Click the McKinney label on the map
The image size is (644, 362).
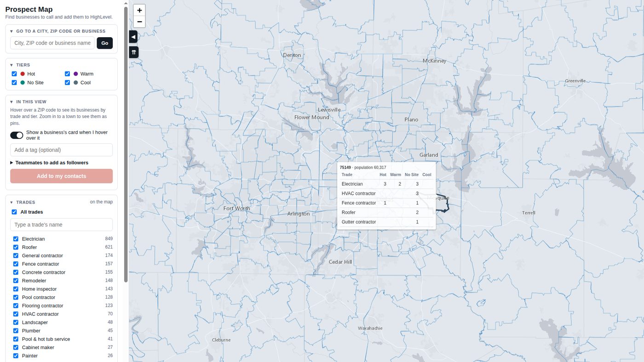coord(435,61)
